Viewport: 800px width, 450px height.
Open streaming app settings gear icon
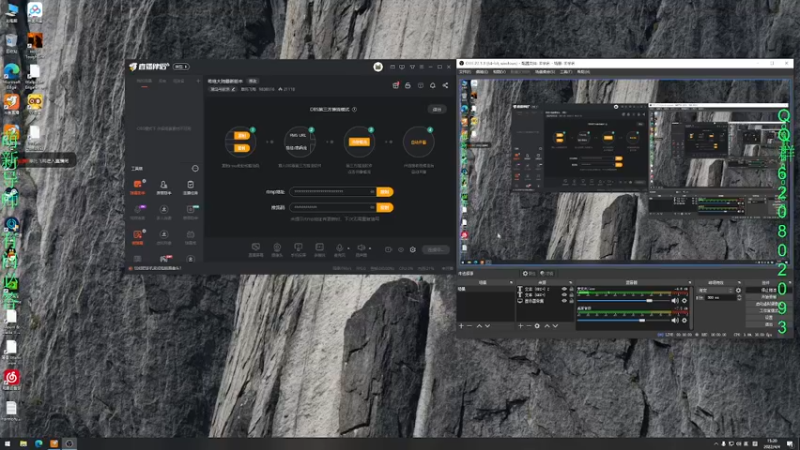(x=413, y=249)
